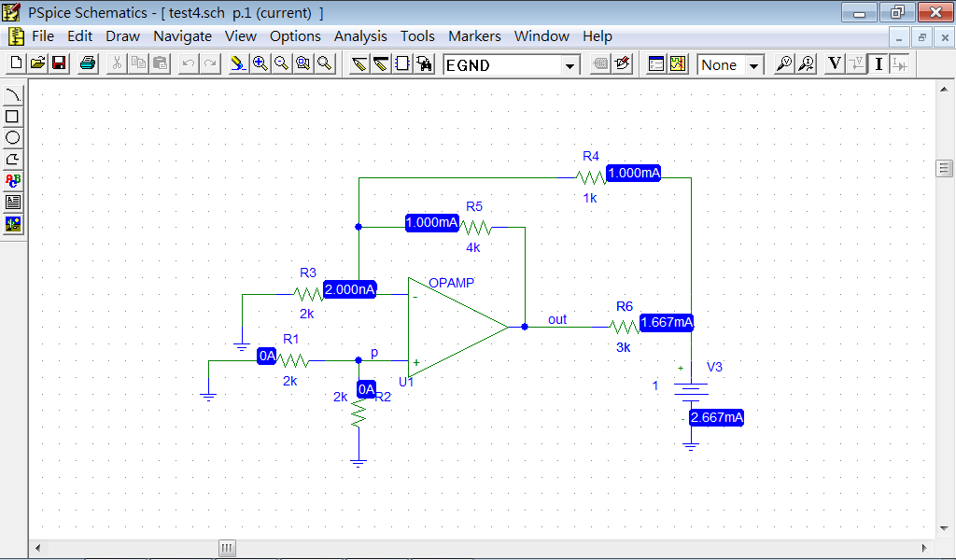The width and height of the screenshot is (956, 560).
Task: Place a Current Marker
Action: 806,63
